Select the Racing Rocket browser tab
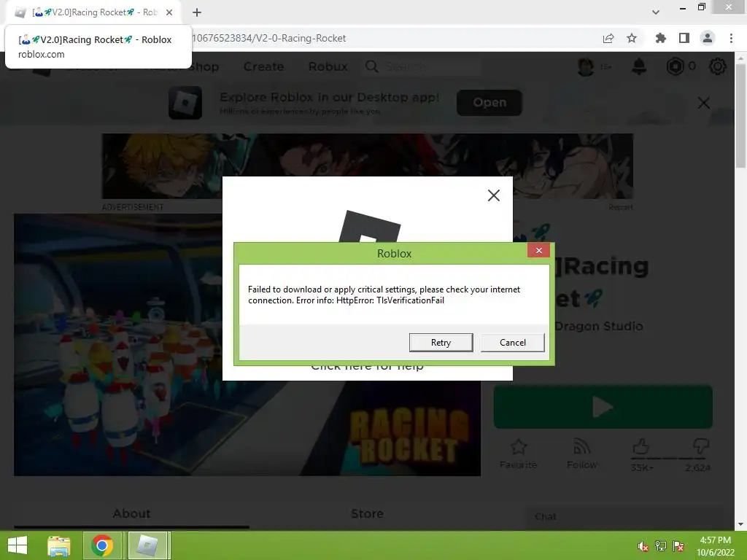The image size is (747, 560). click(93, 12)
